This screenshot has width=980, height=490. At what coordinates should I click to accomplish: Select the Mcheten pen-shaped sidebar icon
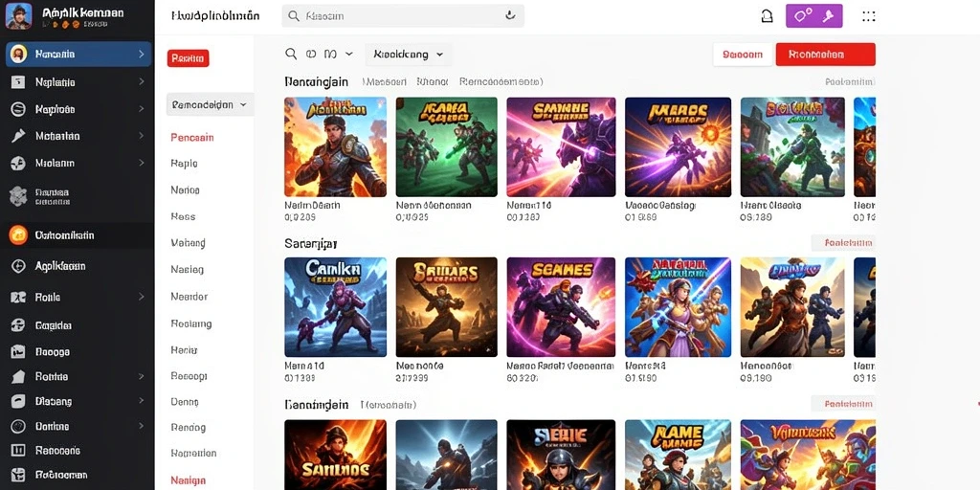[x=18, y=136]
